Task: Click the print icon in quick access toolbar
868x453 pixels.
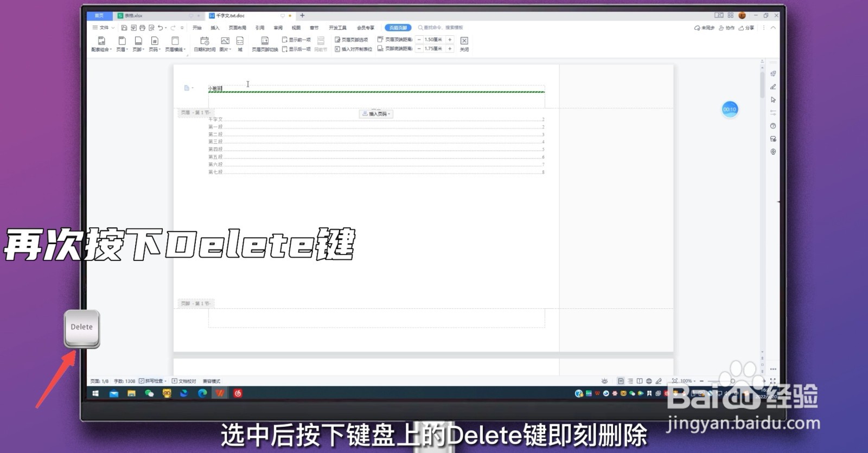Action: click(x=142, y=28)
